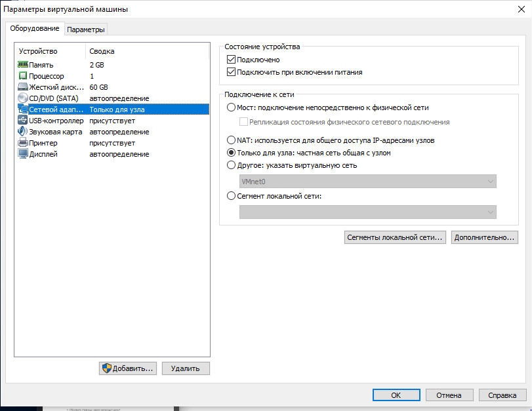This screenshot has width=532, height=411.
Task: Confirm with the OK button
Action: (396, 395)
